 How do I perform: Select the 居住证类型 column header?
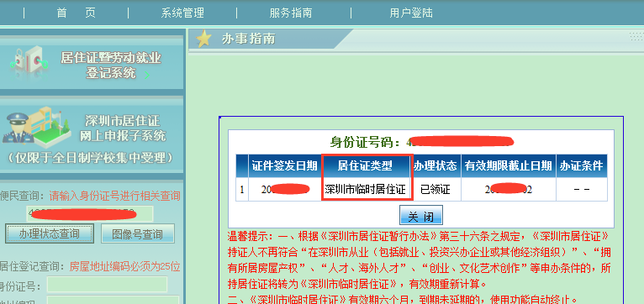[366, 165]
